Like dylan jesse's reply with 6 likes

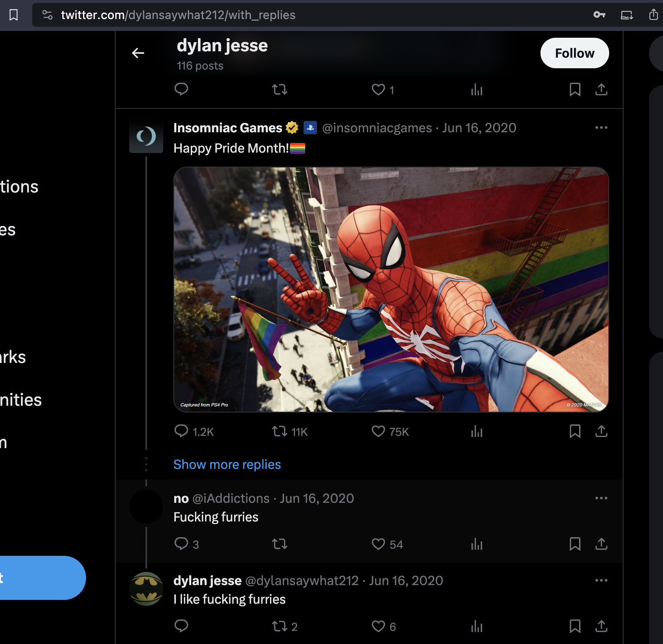point(384,626)
